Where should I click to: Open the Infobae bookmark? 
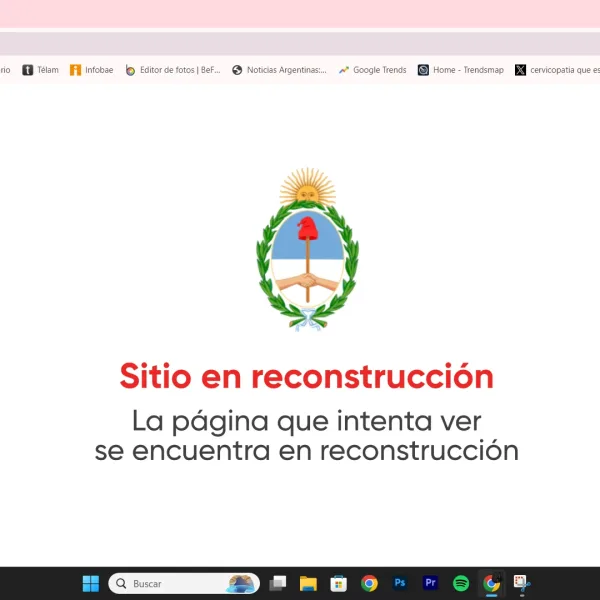pos(91,70)
